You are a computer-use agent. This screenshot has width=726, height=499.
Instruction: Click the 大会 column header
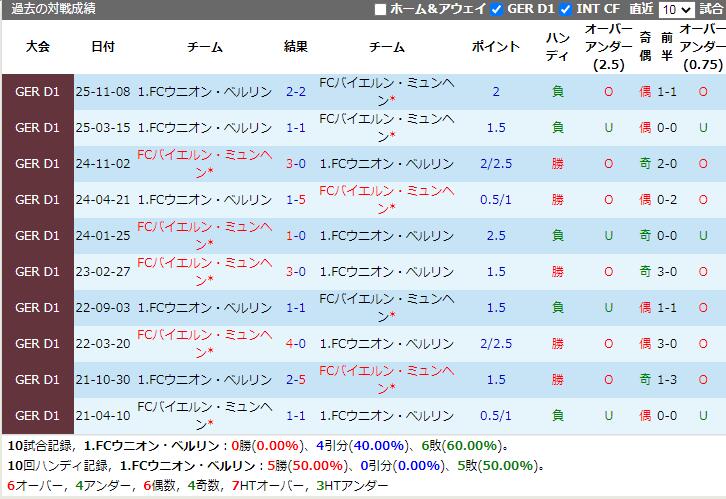point(37,47)
